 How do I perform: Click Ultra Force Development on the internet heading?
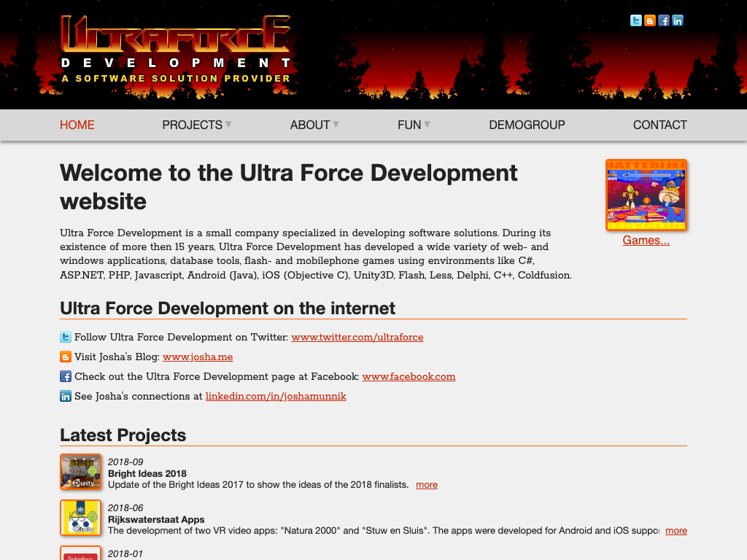click(x=228, y=308)
